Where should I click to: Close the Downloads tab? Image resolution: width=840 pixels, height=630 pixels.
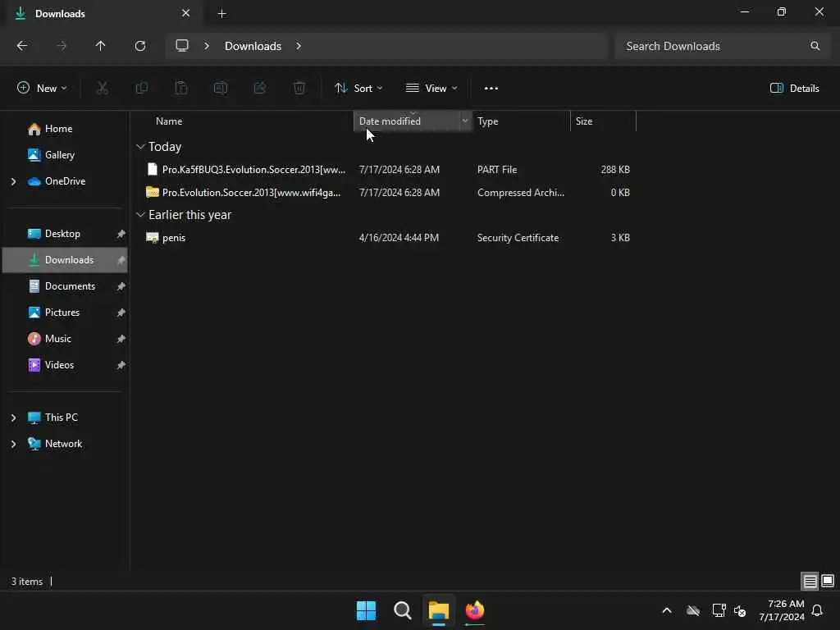(x=186, y=13)
